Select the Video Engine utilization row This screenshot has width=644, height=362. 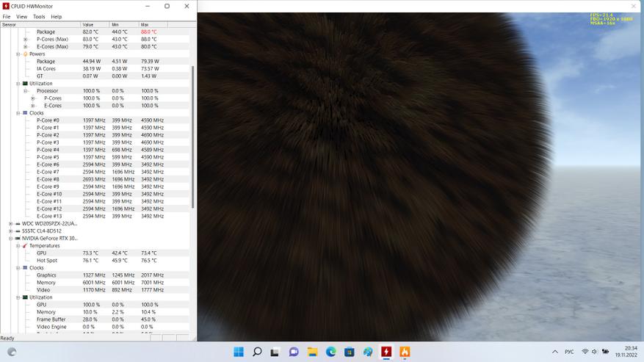[x=95, y=327]
